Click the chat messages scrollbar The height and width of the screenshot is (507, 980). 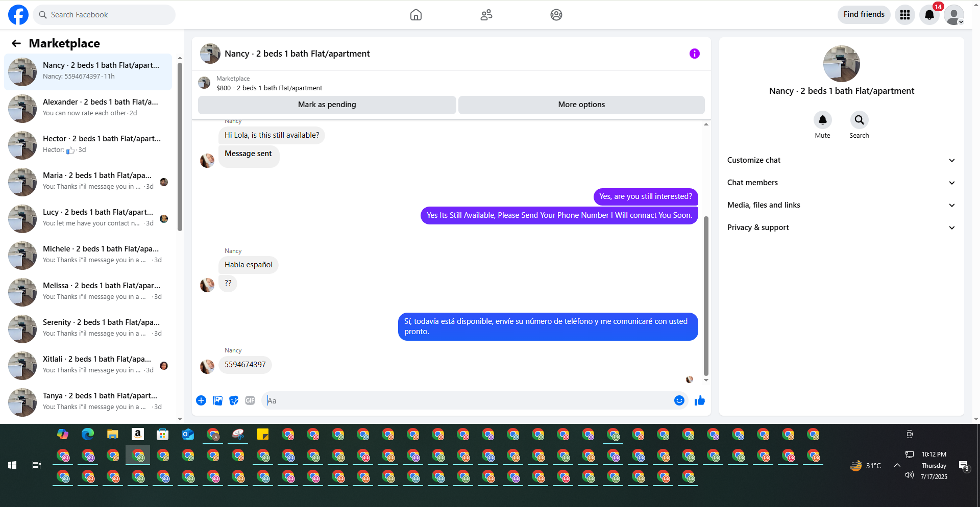(706, 296)
